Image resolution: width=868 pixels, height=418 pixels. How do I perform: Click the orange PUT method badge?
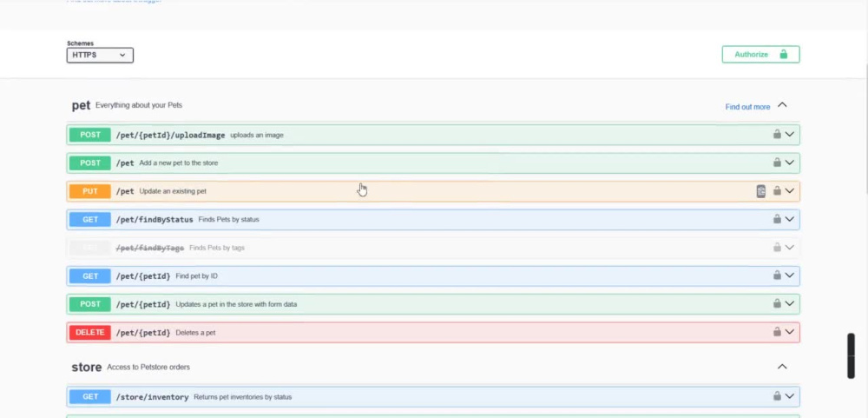pyautogui.click(x=89, y=191)
